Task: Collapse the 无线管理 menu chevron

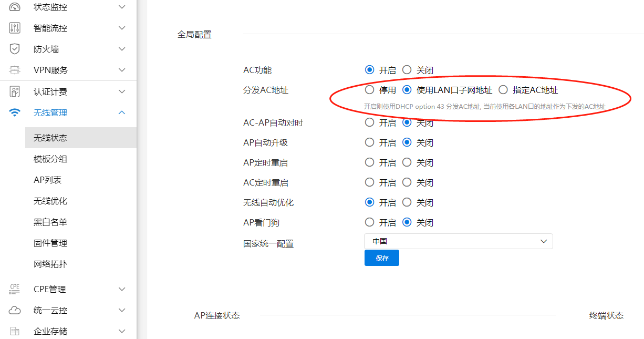Action: 122,112
